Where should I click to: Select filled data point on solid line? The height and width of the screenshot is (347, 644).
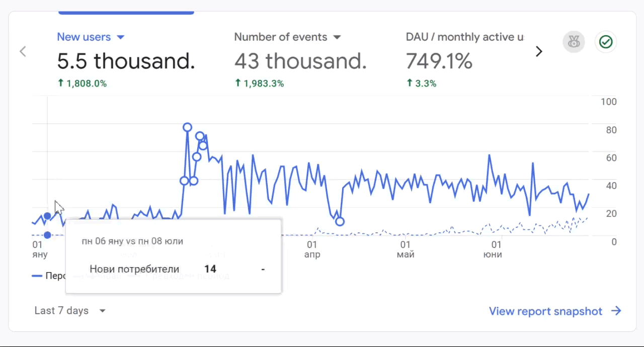(x=47, y=216)
